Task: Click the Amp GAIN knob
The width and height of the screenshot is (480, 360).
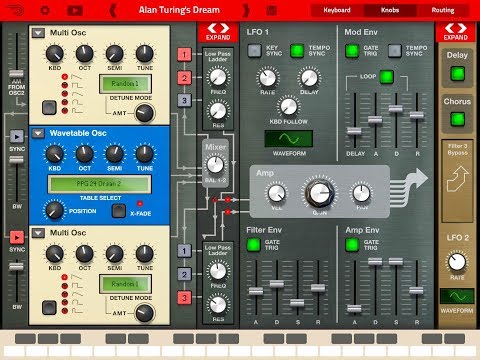Action: point(319,193)
